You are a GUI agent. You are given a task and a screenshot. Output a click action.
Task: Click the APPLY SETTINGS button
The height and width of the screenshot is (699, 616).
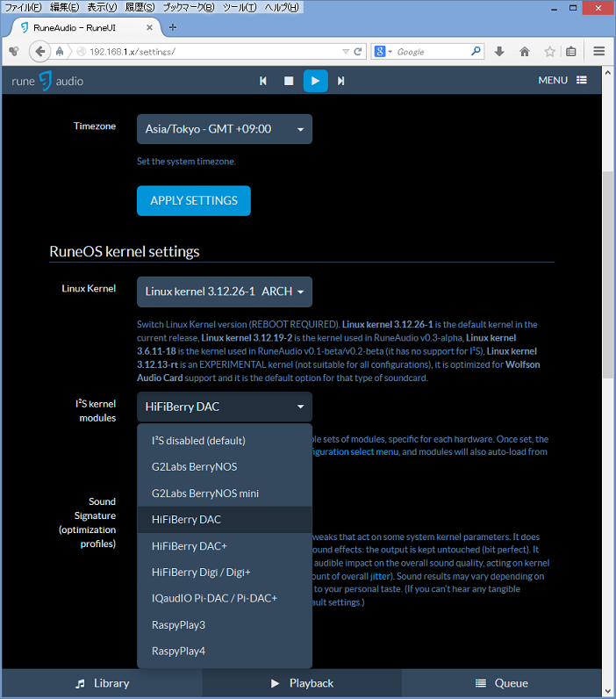194,200
